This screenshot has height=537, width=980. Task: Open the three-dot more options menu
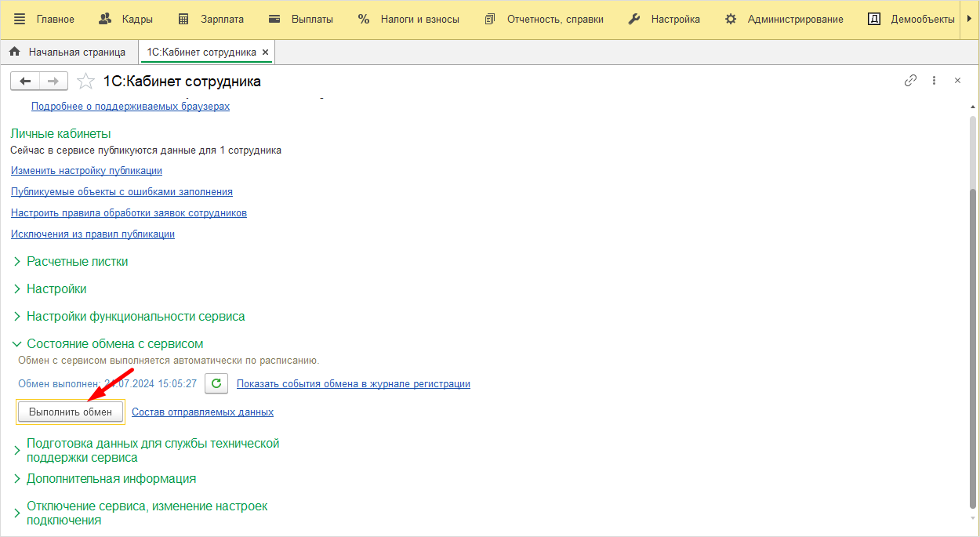[934, 81]
